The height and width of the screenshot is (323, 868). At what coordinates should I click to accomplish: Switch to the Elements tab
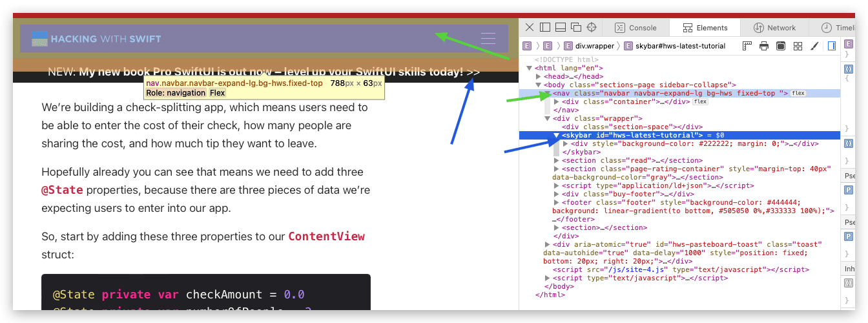(x=705, y=28)
